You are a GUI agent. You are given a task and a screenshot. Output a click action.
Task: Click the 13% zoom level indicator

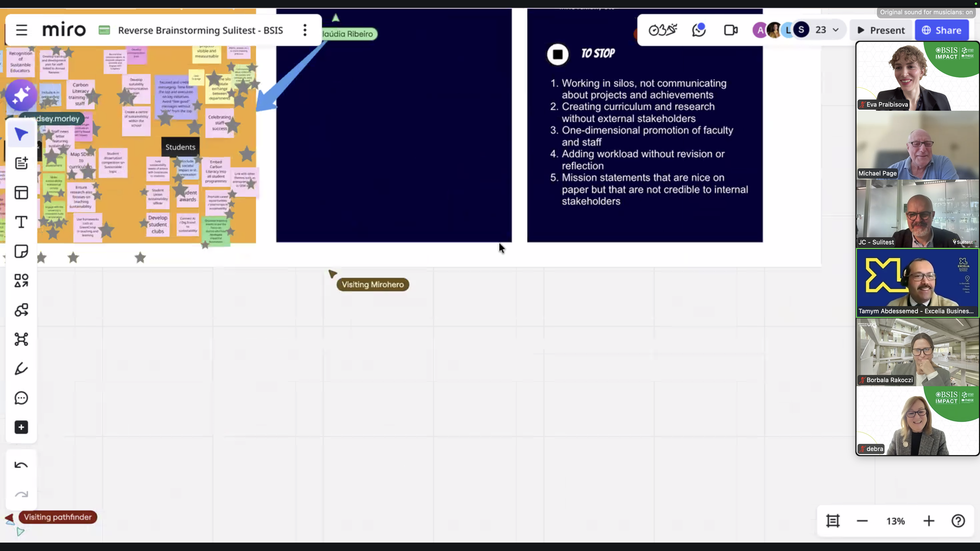pos(896,521)
